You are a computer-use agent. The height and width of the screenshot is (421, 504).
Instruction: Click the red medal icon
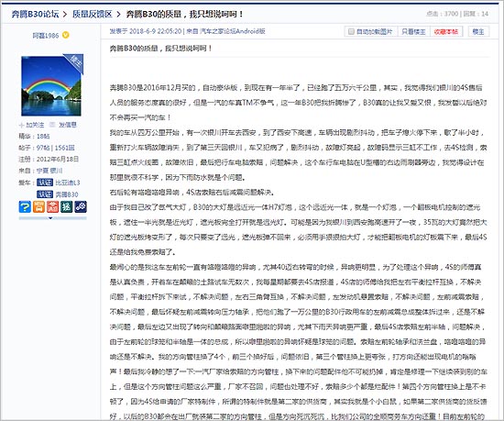52,206
